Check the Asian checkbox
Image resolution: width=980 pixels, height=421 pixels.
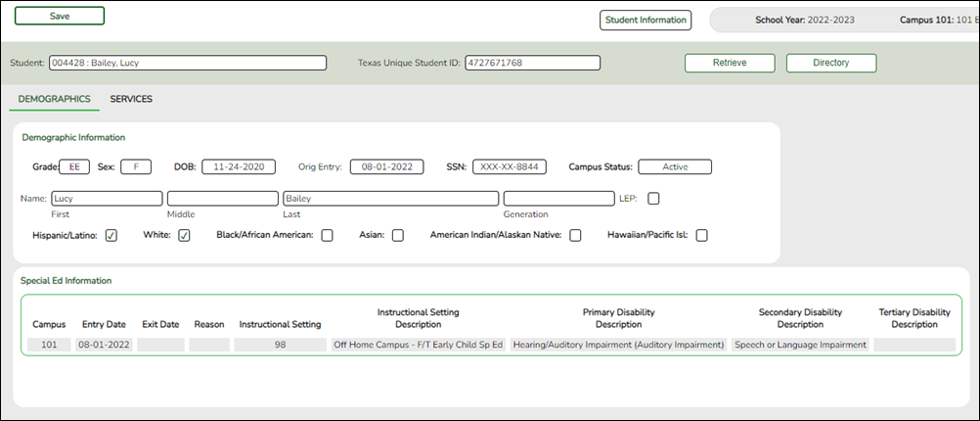pyautogui.click(x=397, y=236)
